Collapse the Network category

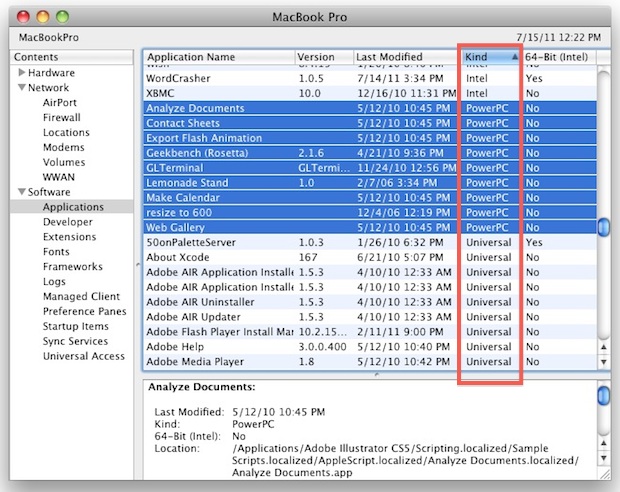coord(22,87)
